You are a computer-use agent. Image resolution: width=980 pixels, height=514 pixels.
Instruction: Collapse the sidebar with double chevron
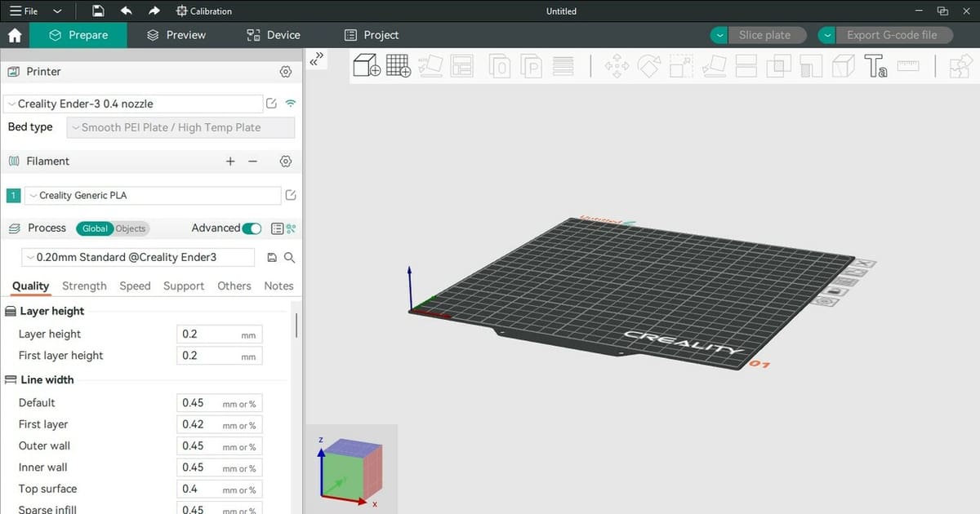click(x=317, y=58)
